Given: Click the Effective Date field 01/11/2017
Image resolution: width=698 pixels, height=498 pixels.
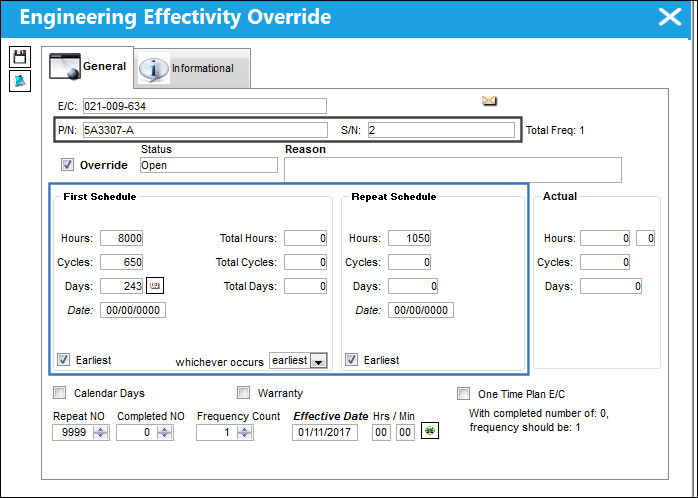Looking at the screenshot, I should point(325,432).
